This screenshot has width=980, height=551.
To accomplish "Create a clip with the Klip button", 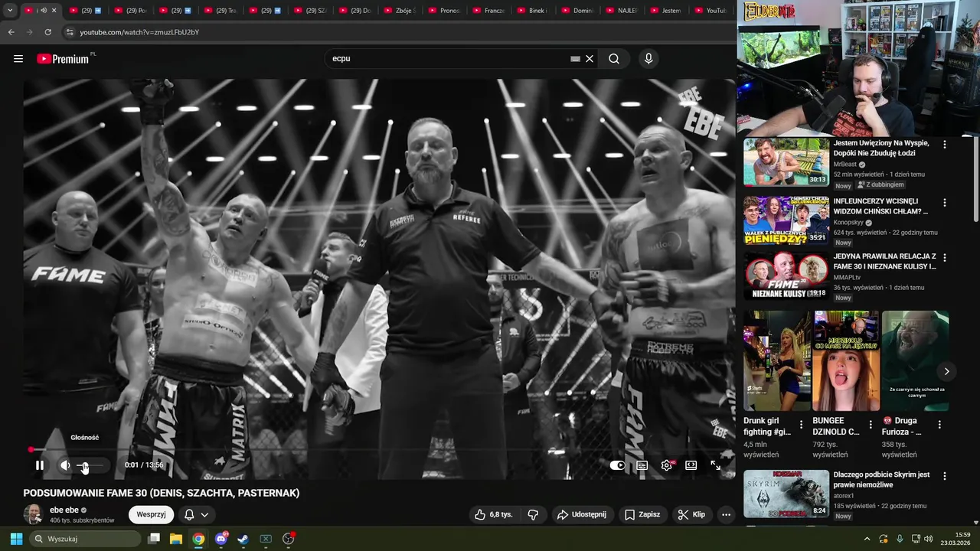I will pos(691,514).
